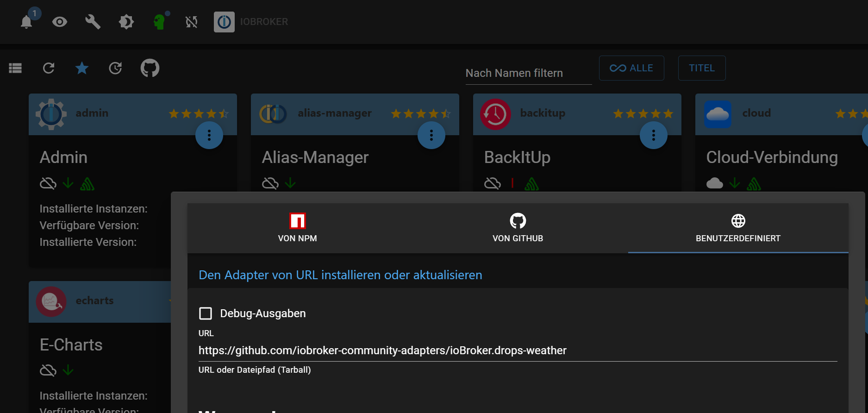Focus the Nach Namen filtern field
This screenshot has height=413, width=868.
coord(528,73)
